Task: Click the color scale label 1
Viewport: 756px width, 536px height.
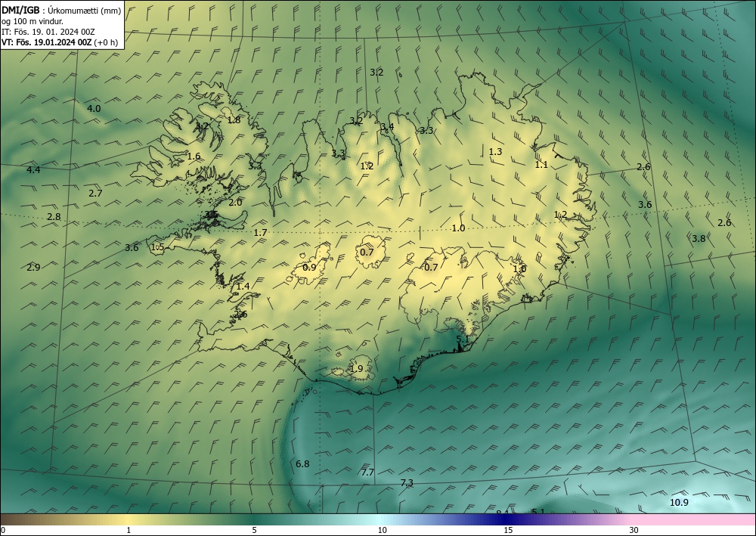Action: [129, 530]
